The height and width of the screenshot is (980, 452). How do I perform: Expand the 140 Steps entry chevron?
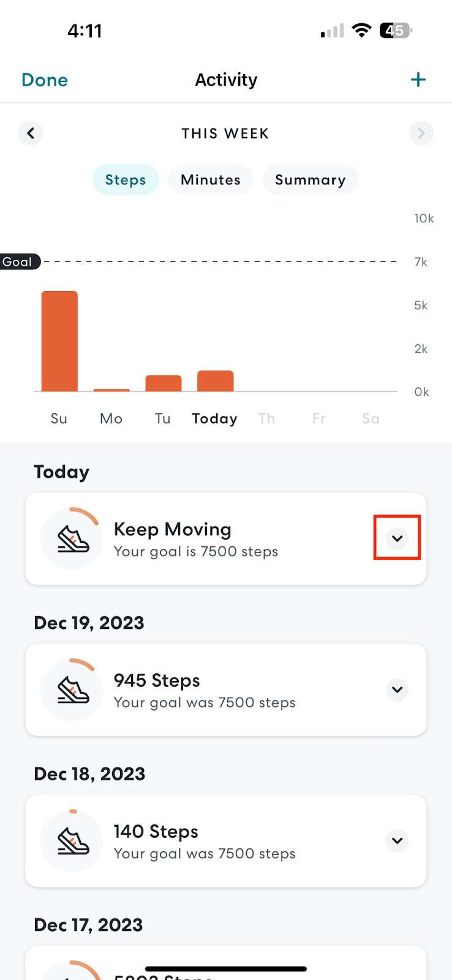coord(397,840)
